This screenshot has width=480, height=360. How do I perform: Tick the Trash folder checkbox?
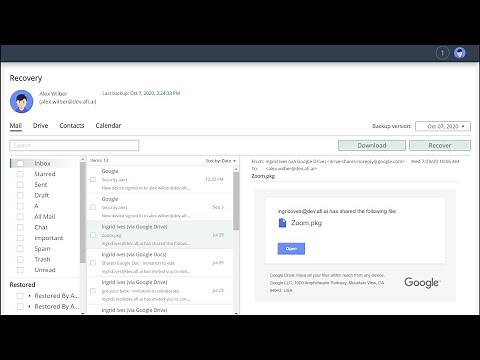click(x=20, y=259)
